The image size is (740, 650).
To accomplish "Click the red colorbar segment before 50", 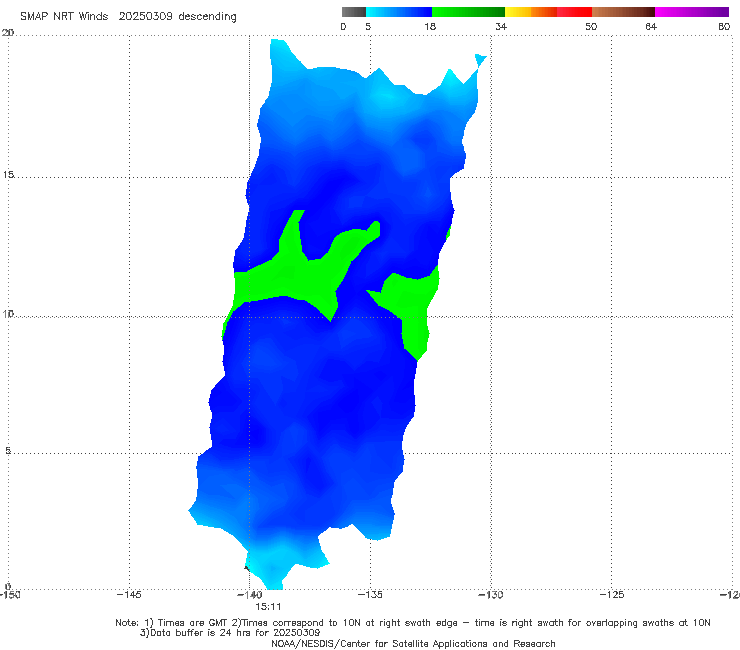I will coord(574,12).
